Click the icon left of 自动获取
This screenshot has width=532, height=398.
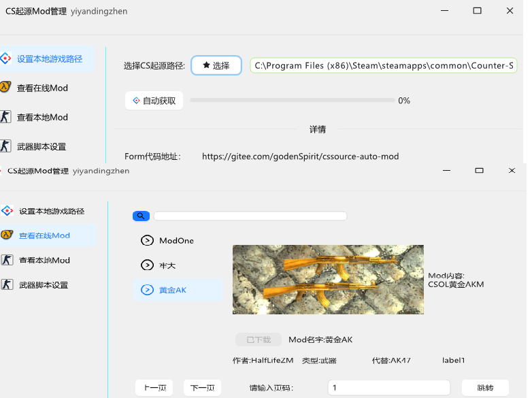136,101
